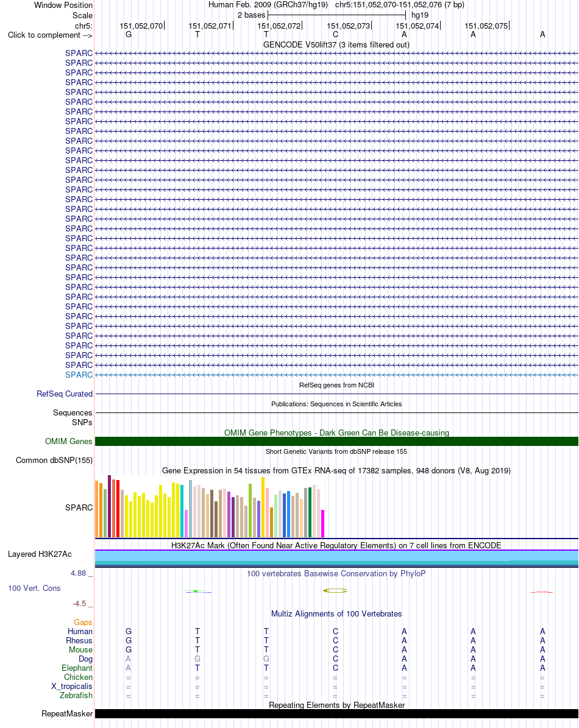579x728 pixels.
Task: Click the 'RefSeq Curated' track label
Action: (x=65, y=394)
